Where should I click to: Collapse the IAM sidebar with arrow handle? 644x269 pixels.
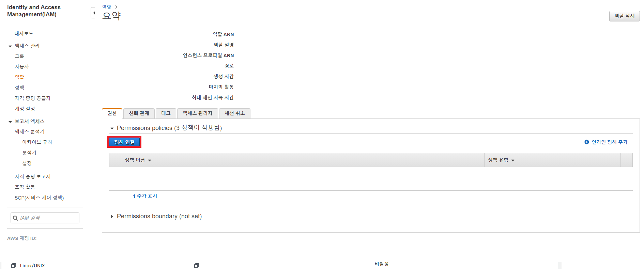pyautogui.click(x=94, y=13)
